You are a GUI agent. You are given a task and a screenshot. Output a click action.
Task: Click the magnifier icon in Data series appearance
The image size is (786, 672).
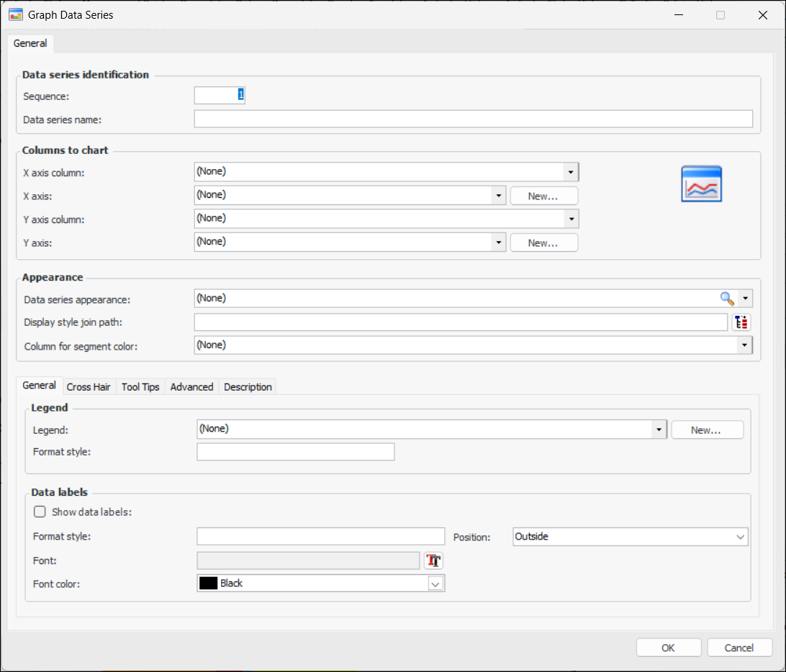[727, 299]
